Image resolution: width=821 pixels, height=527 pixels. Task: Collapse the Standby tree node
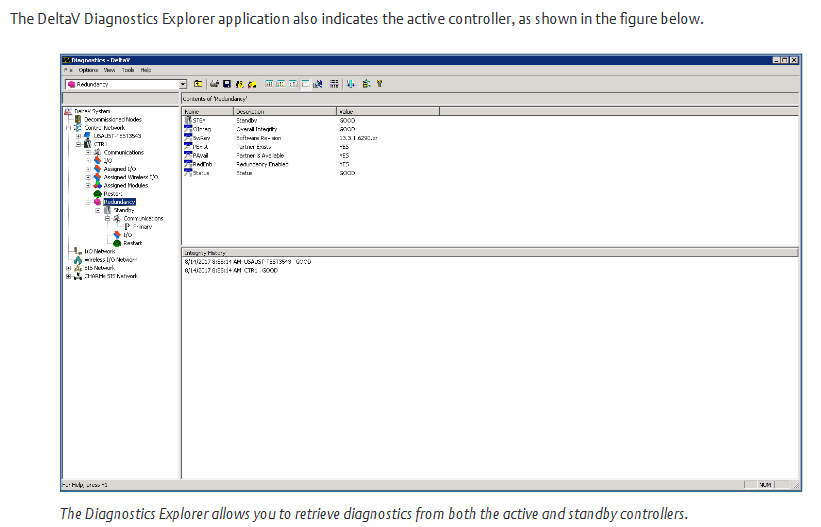click(97, 210)
